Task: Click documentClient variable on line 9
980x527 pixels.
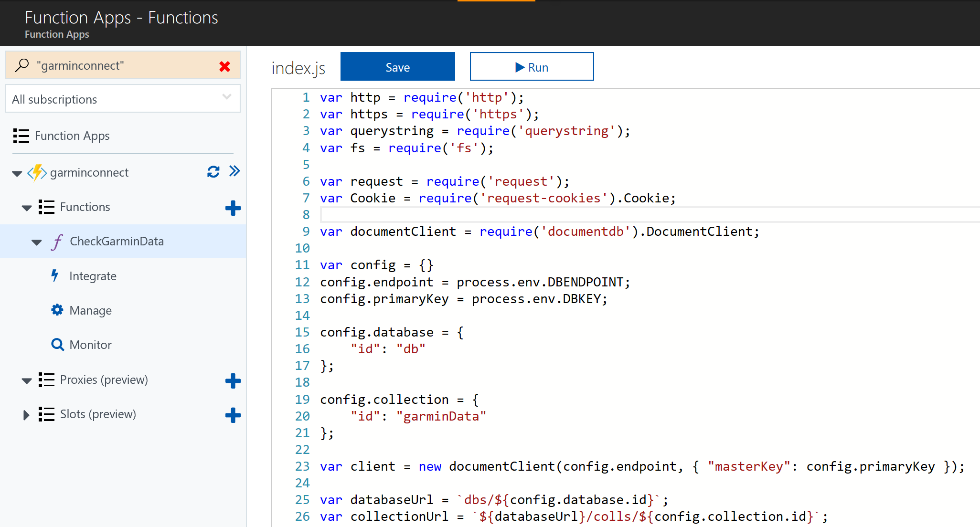Action: pyautogui.click(x=403, y=232)
